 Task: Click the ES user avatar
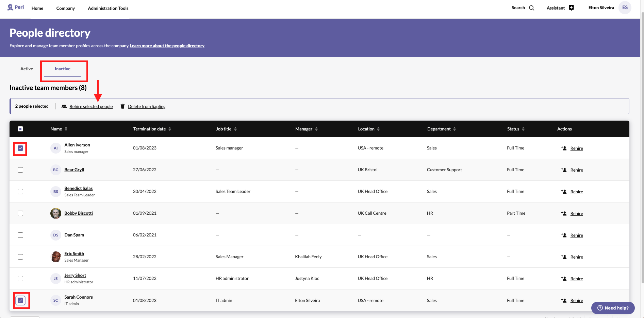[625, 7]
